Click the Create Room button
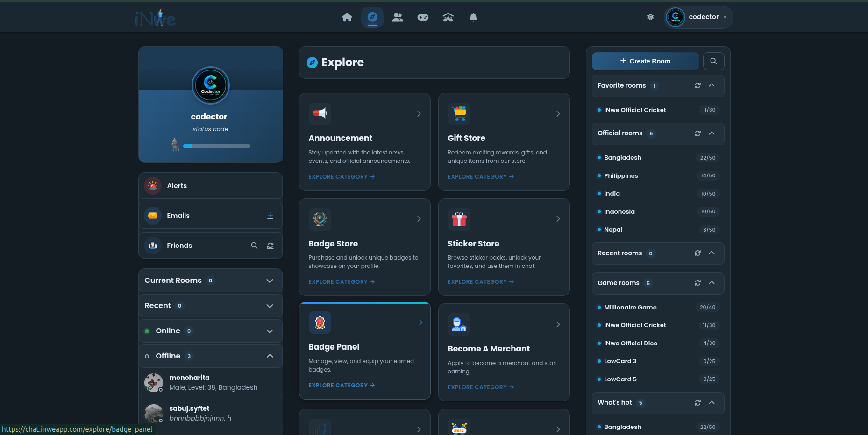Image resolution: width=868 pixels, height=435 pixels. coord(645,61)
